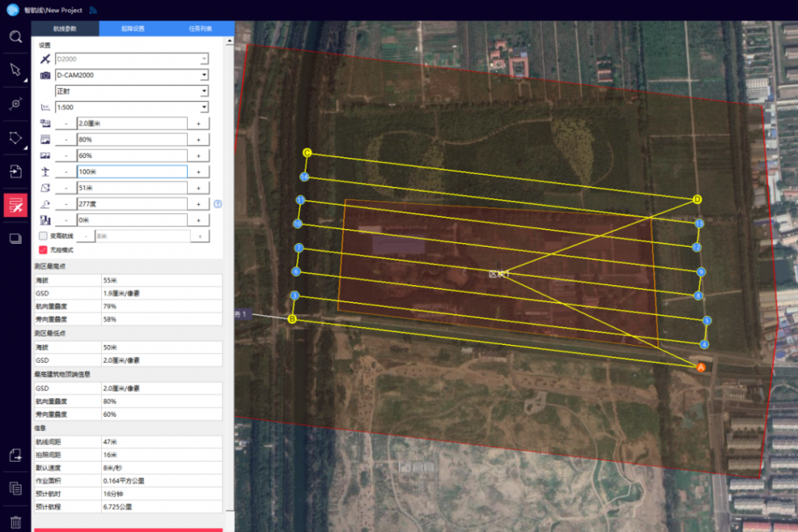Image resolution: width=798 pixels, height=532 pixels.
Task: Click the trash delete icon
Action: [15, 521]
